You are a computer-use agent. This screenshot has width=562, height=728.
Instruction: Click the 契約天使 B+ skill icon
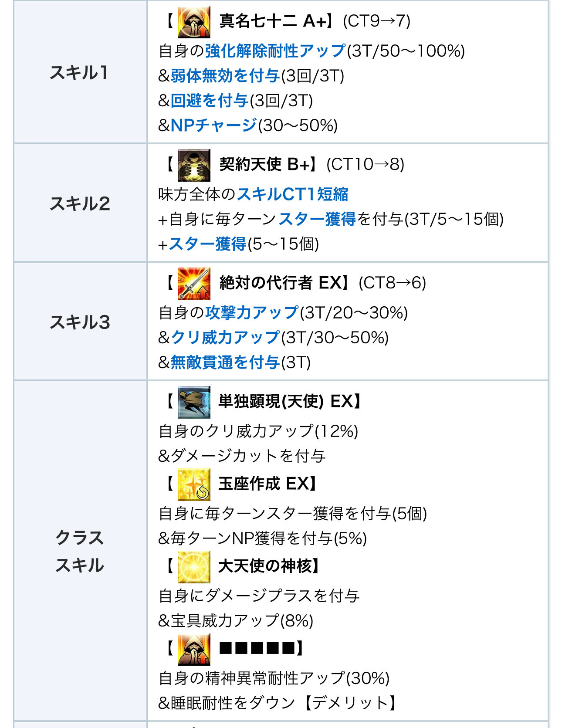tap(194, 165)
